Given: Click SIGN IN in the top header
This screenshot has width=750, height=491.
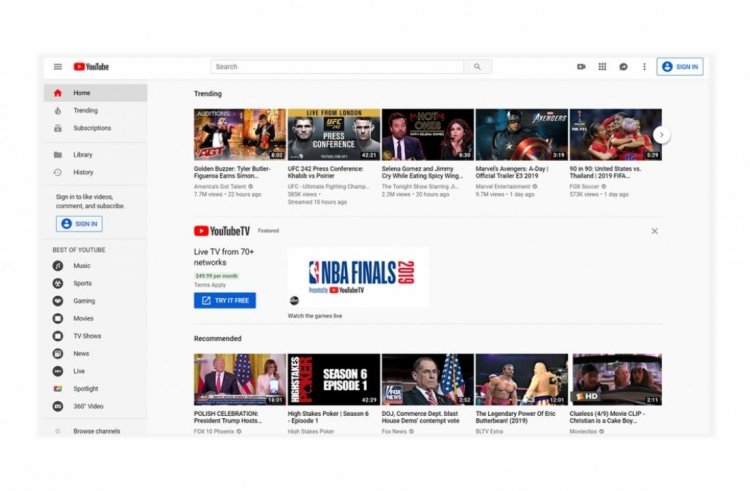Looking at the screenshot, I should (x=680, y=66).
